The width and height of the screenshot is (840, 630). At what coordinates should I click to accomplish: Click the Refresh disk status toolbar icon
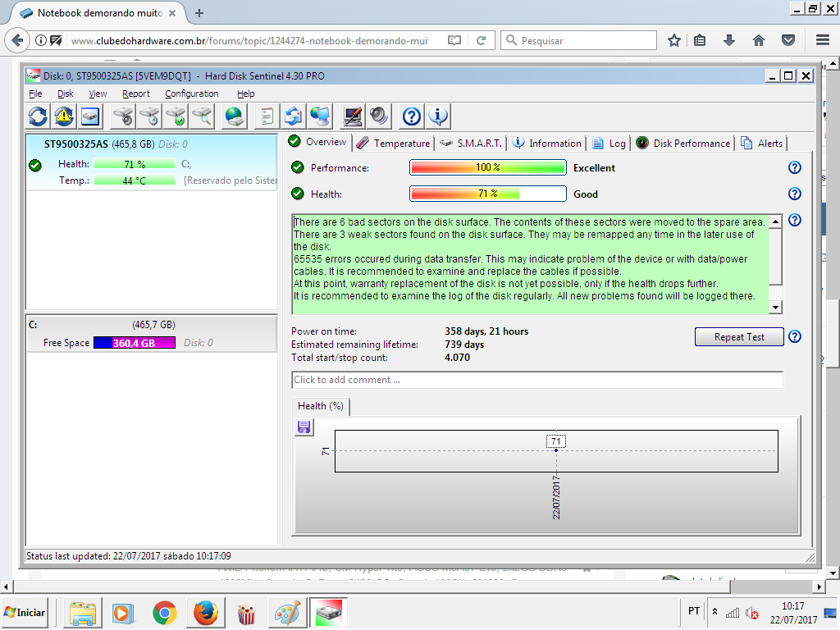[38, 116]
